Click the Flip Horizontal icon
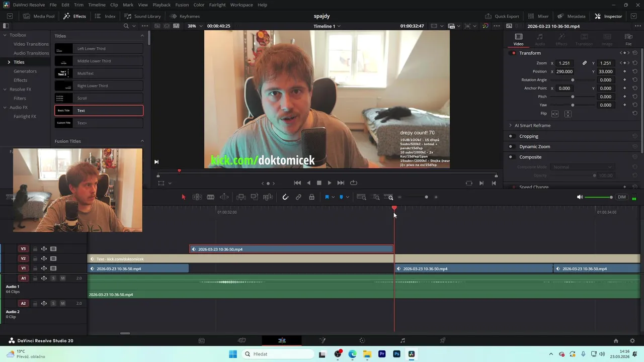Viewport: 644px width, 362px height. click(555, 114)
